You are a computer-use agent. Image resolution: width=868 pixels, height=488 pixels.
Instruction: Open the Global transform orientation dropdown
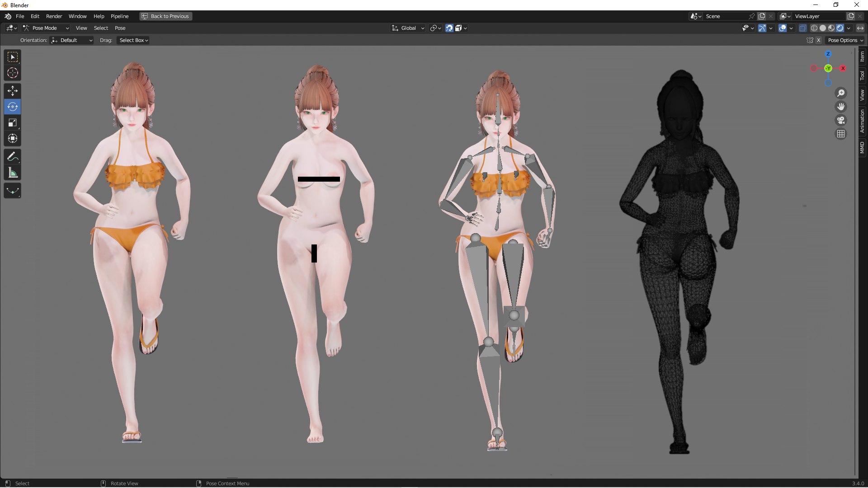click(408, 28)
